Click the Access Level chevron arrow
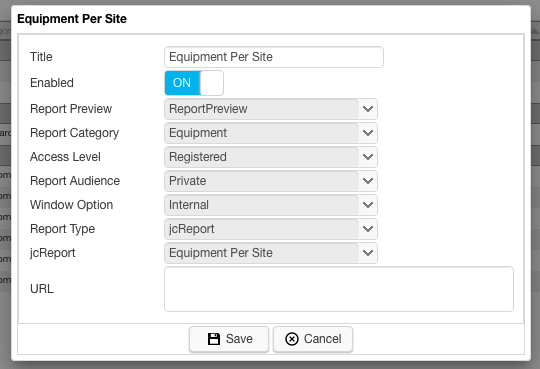Screen dimensions: 540x369 coord(368,157)
